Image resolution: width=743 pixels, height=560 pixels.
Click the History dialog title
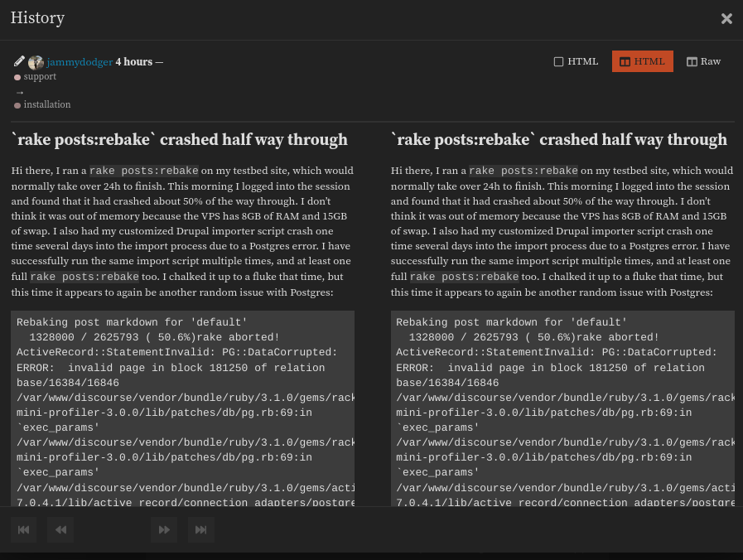click(x=37, y=18)
